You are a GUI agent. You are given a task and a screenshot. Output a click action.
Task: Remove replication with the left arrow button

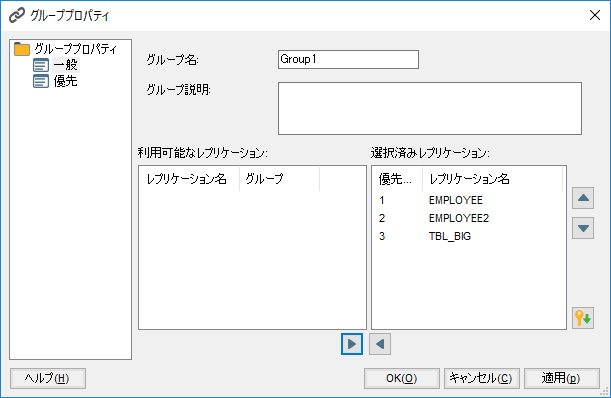380,344
